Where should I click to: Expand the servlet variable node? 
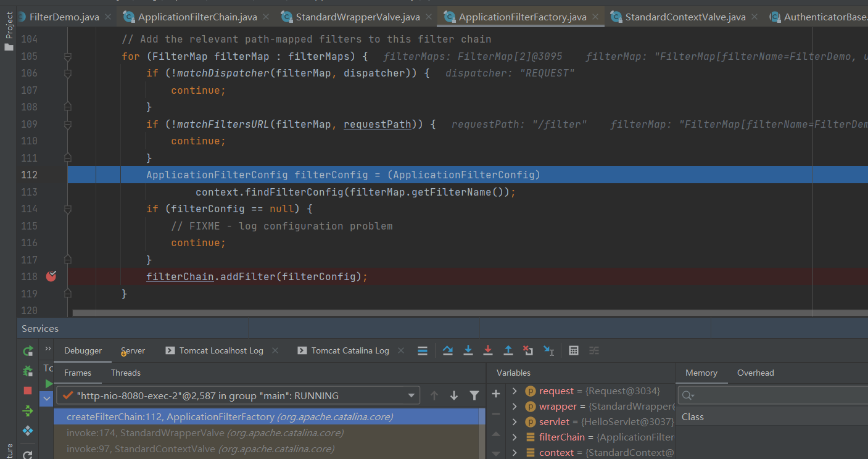pos(515,422)
